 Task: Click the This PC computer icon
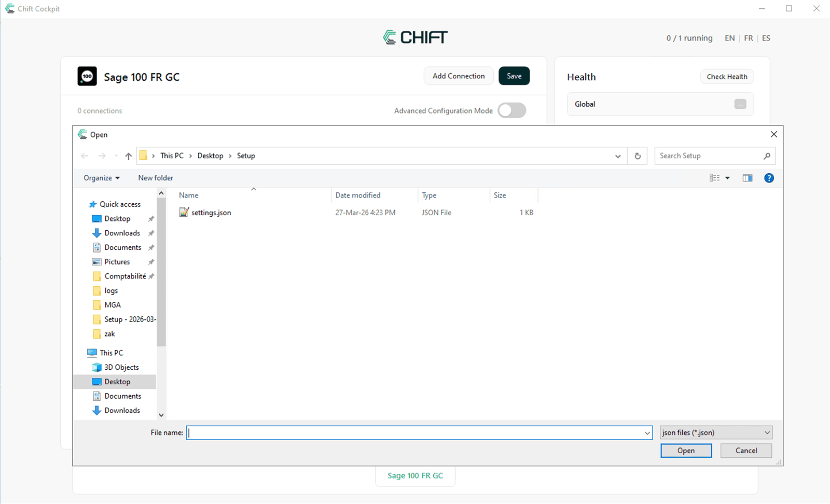pos(92,353)
